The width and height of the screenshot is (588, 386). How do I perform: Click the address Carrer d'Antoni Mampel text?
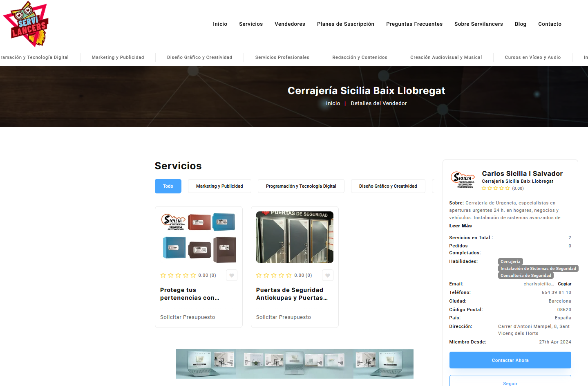(x=534, y=330)
